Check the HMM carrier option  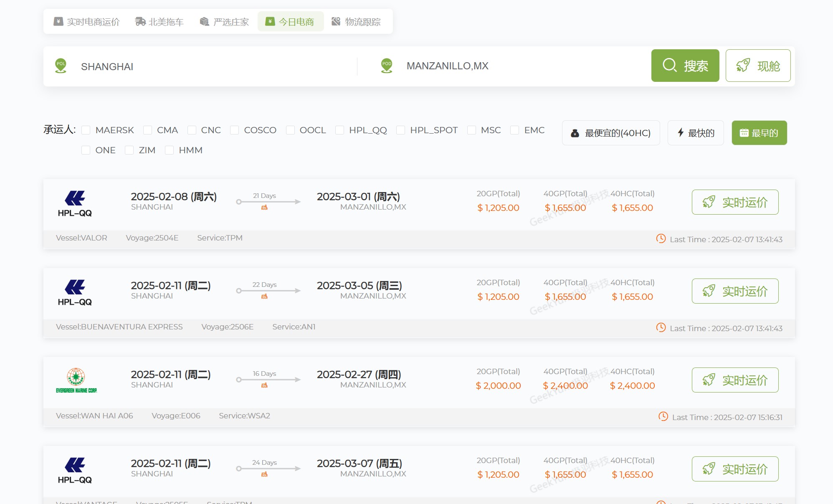pyautogui.click(x=169, y=150)
